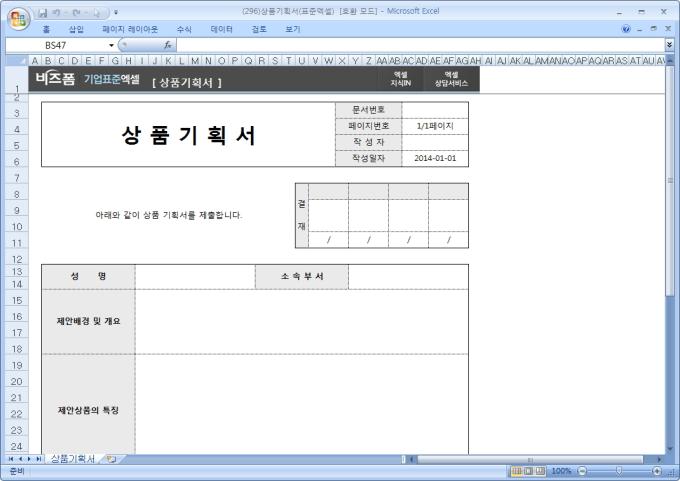Go to next sheet tab arrow
Screen dimensions: 680x481
pyautogui.click(x=29, y=459)
